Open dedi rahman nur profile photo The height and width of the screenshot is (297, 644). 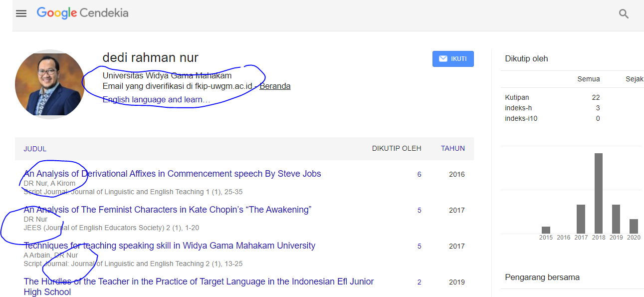50,84
